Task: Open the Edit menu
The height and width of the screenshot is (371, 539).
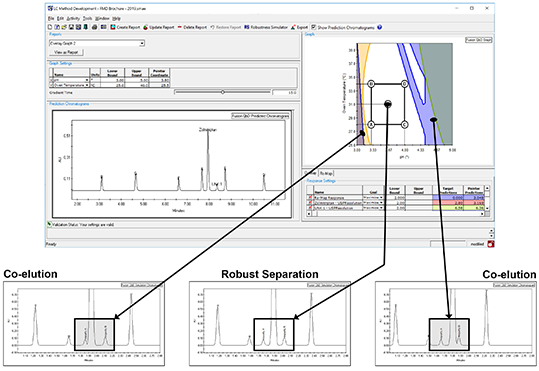Action: [60, 18]
